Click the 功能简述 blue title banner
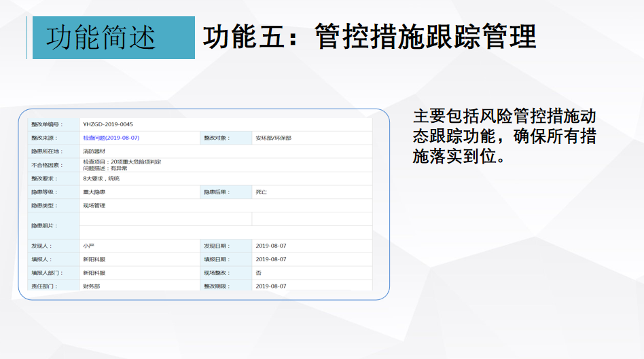 pyautogui.click(x=113, y=38)
